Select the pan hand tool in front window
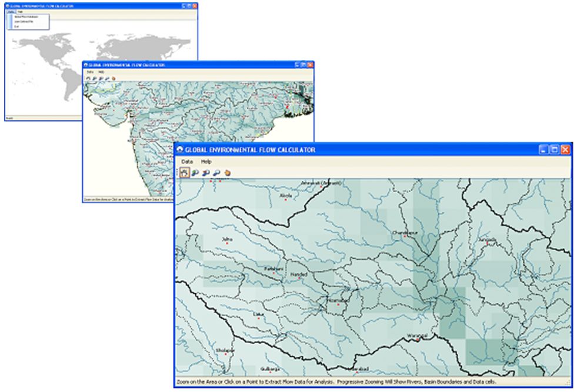This screenshot has height=392, width=577. click(184, 173)
